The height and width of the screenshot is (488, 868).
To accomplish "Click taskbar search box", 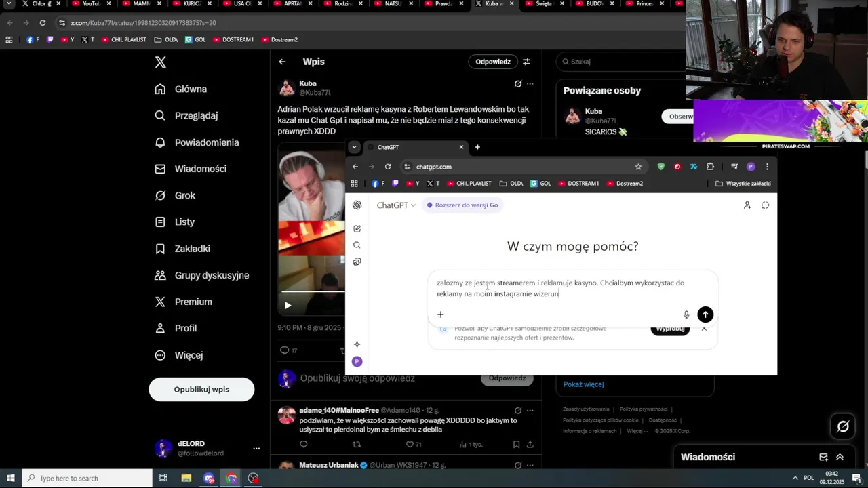I will 87,479.
